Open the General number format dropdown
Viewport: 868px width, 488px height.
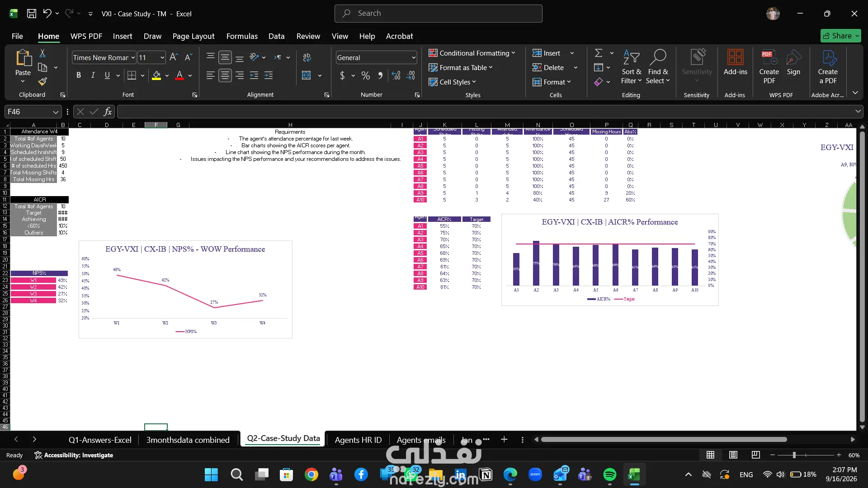(414, 57)
